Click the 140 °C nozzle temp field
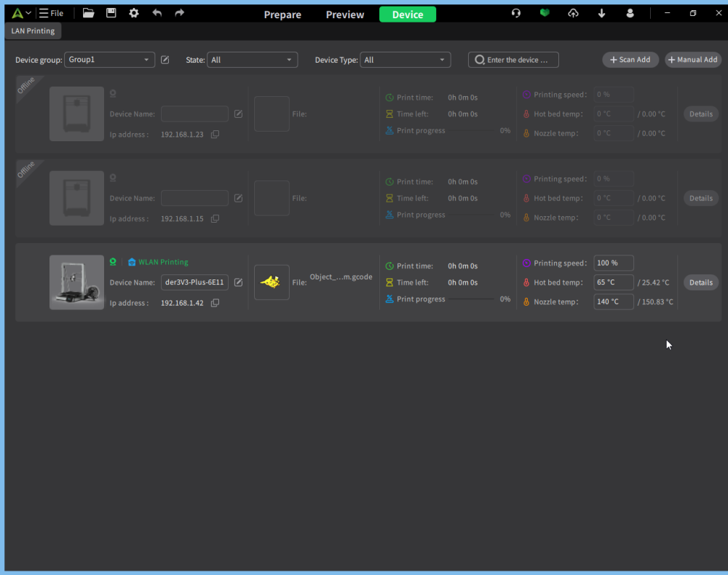The image size is (728, 575). [x=613, y=301]
